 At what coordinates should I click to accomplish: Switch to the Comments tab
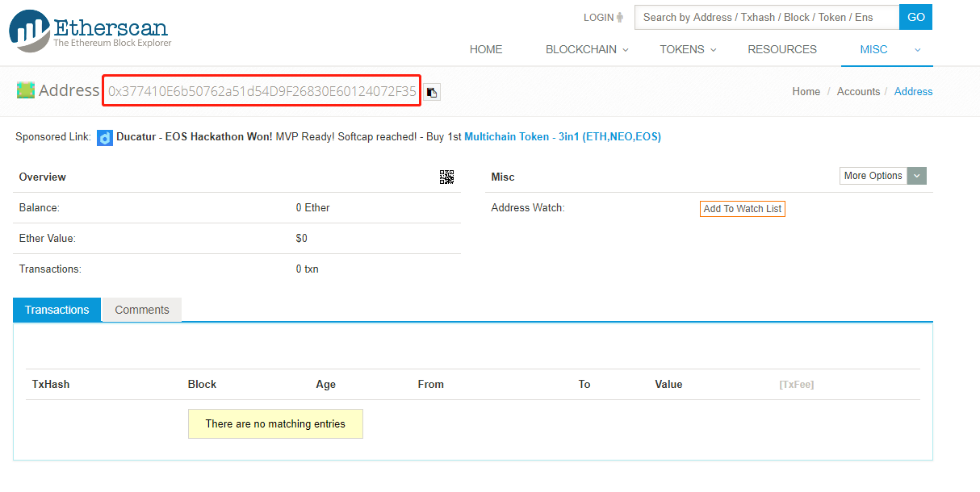point(142,310)
